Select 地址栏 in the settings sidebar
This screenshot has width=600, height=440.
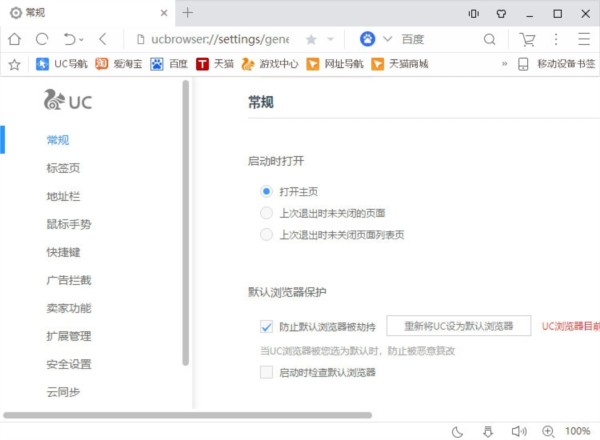(63, 196)
